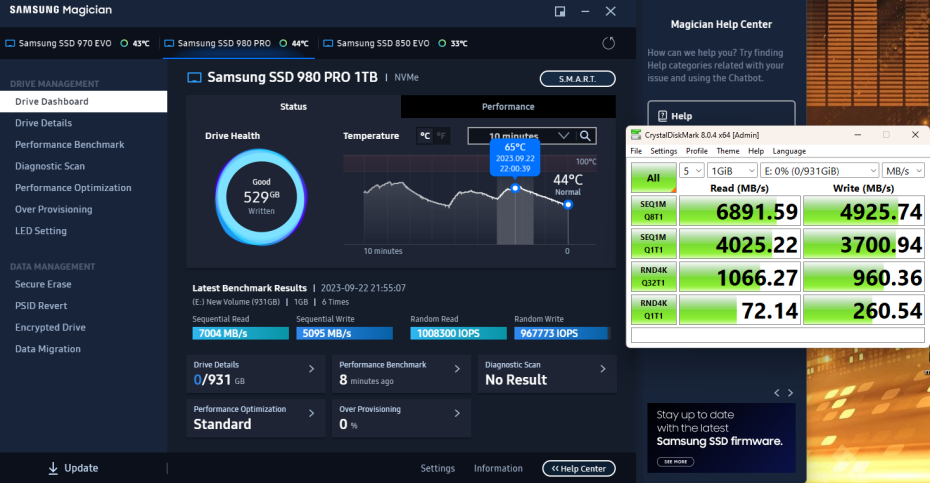Switch to Samsung SSD 970 EVO drive tab
The image size is (930, 483).
(78, 43)
